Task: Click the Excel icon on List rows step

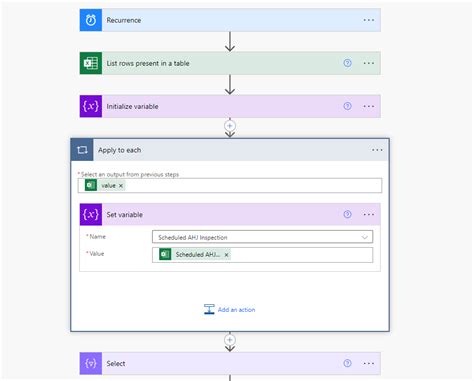Action: 91,63
